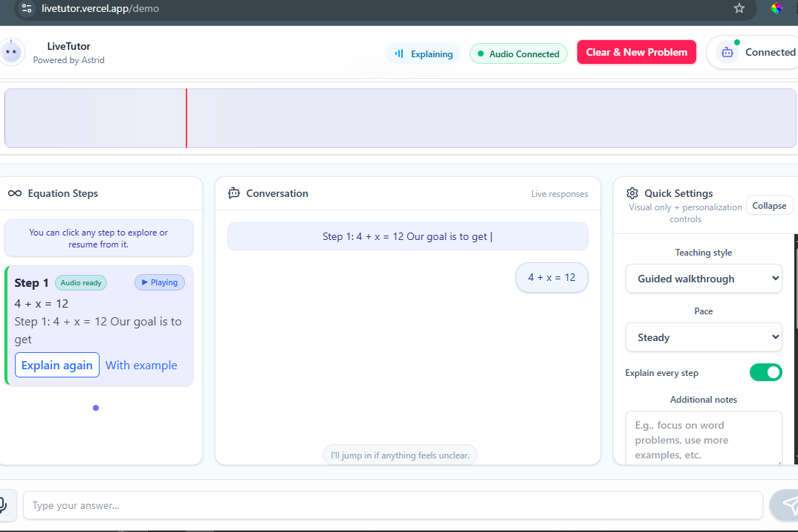The height and width of the screenshot is (532, 798).
Task: Click the bookmark star in address bar
Action: 739,8
